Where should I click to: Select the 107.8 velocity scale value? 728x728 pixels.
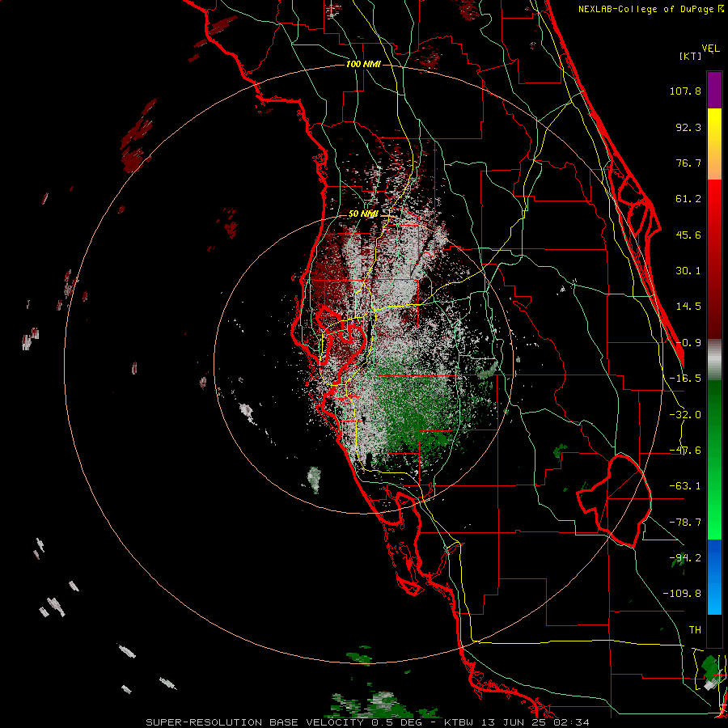685,91
